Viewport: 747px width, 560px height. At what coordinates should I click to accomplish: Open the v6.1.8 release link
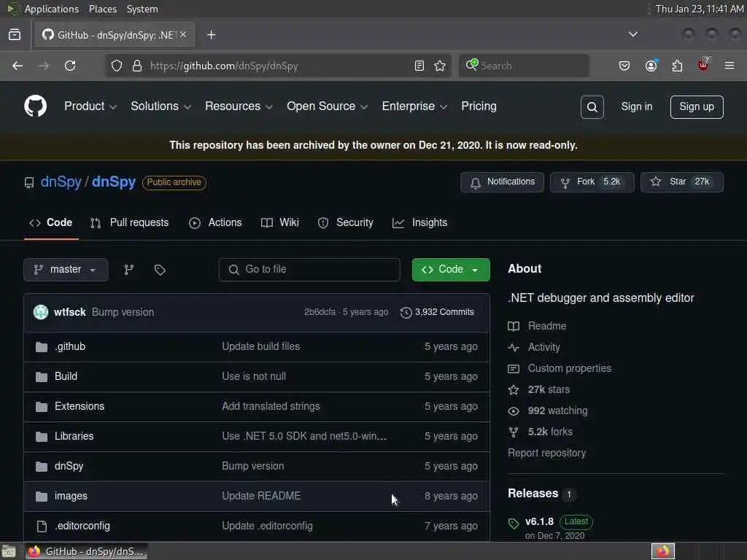click(x=539, y=522)
